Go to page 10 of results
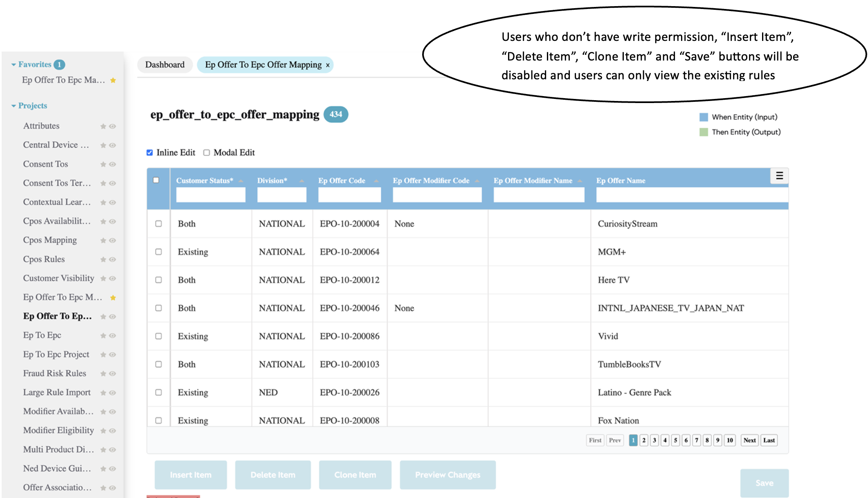 730,440
